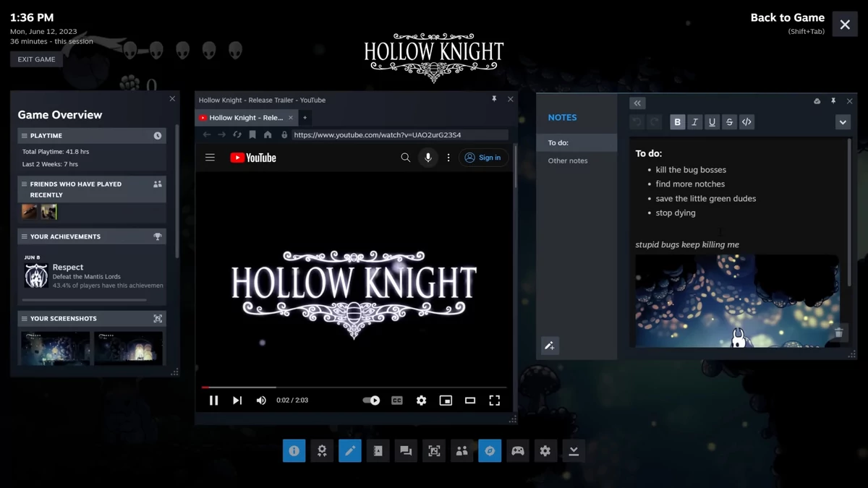Go forward in the overlay browser
868x488 pixels.
pyautogui.click(x=221, y=134)
